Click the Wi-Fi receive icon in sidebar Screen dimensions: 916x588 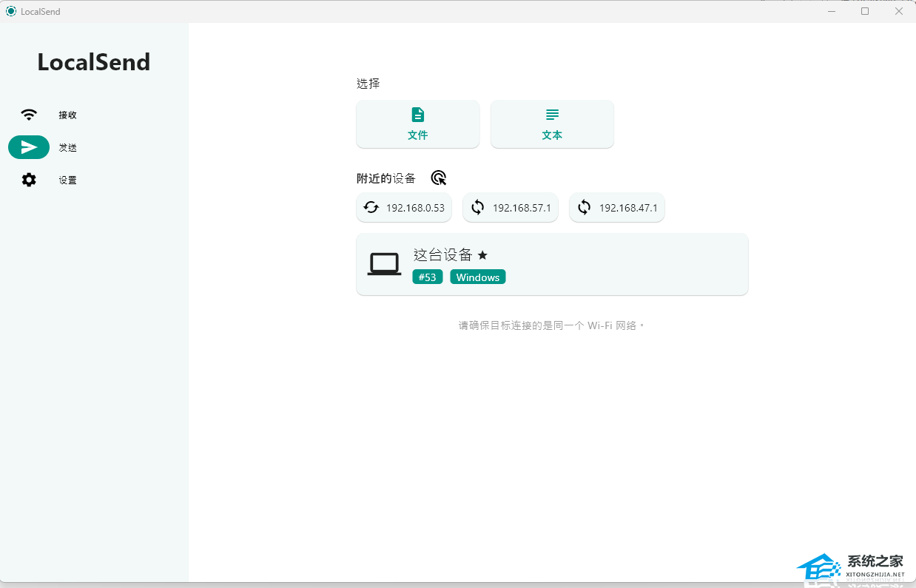pos(29,115)
